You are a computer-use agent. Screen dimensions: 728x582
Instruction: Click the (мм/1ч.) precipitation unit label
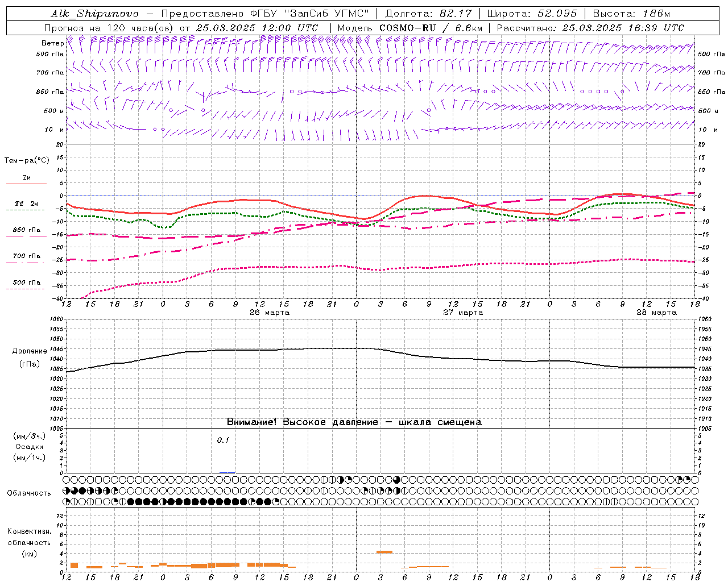click(x=30, y=458)
